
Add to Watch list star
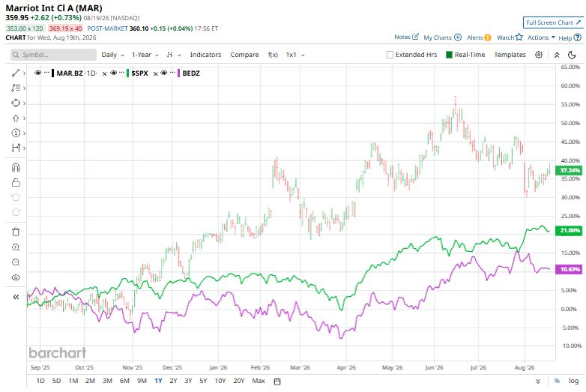click(x=519, y=37)
